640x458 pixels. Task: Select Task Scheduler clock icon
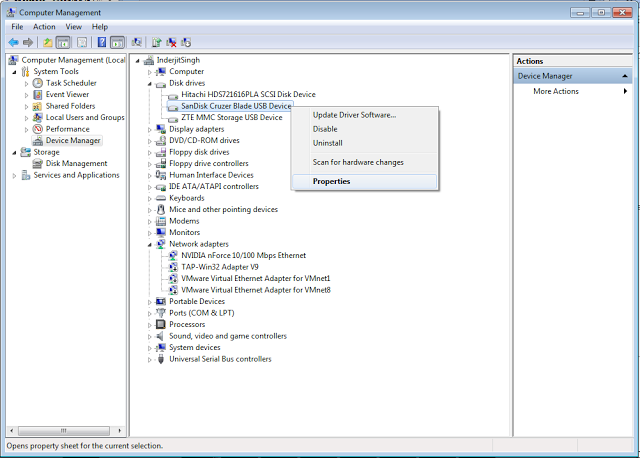[38, 83]
